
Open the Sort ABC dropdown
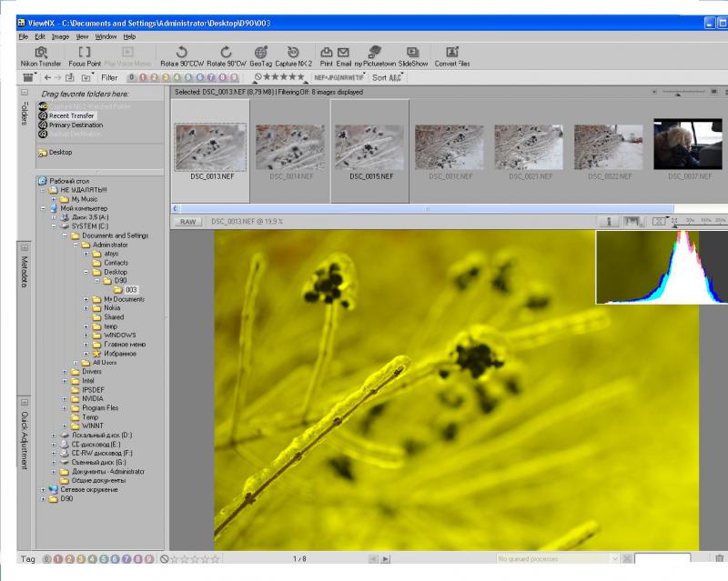pos(388,78)
